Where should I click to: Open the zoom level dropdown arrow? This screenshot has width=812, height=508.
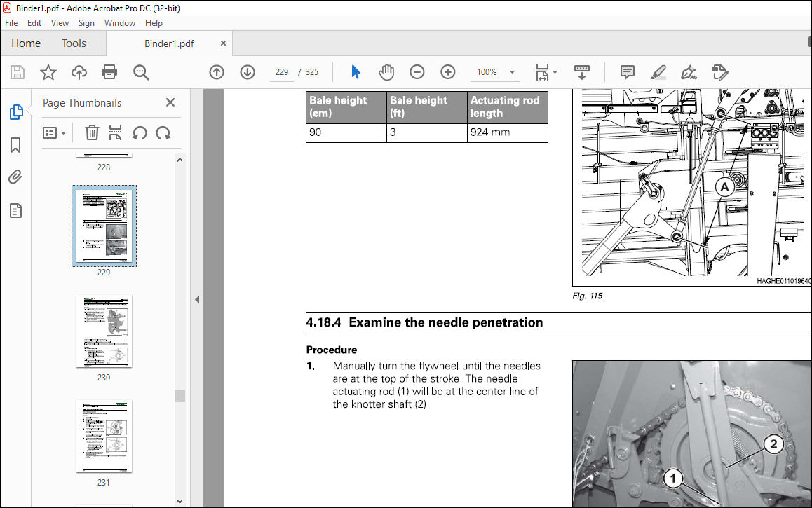(512, 72)
